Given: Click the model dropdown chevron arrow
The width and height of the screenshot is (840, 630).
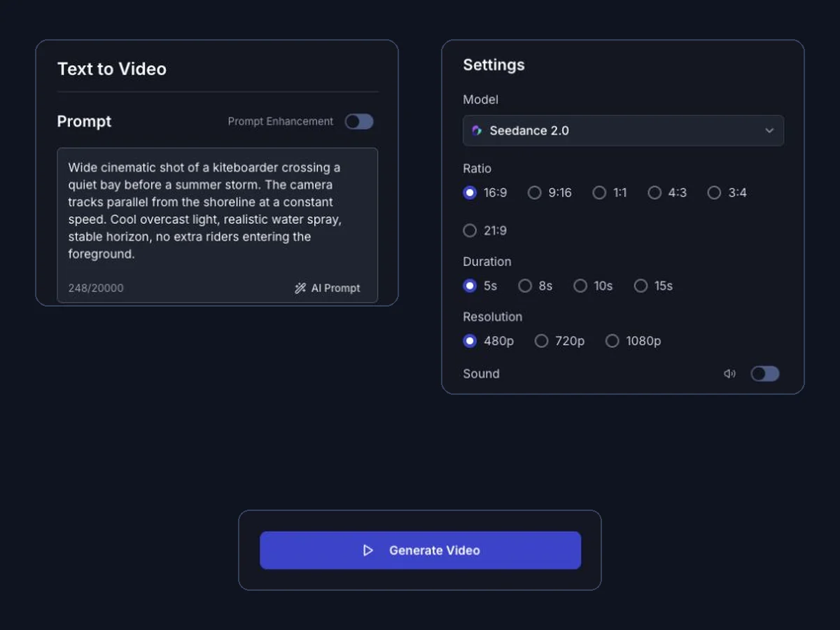Looking at the screenshot, I should click(769, 131).
